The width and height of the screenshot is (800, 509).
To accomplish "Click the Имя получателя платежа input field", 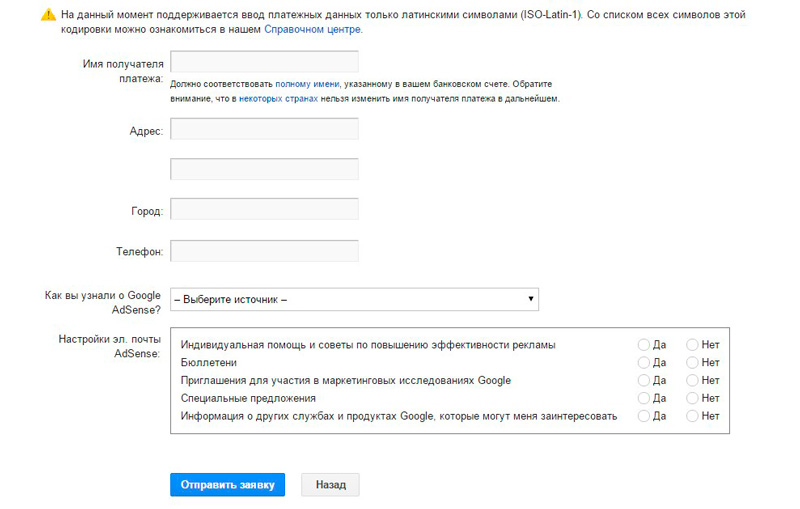I will [264, 63].
